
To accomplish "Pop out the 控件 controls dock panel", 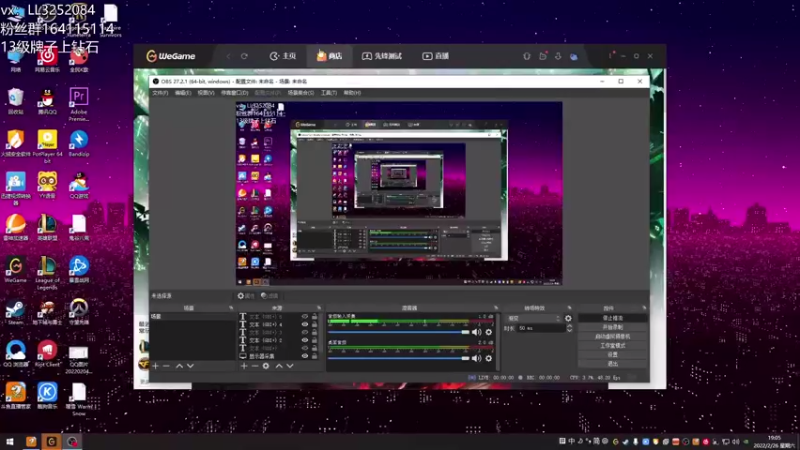I will point(644,308).
